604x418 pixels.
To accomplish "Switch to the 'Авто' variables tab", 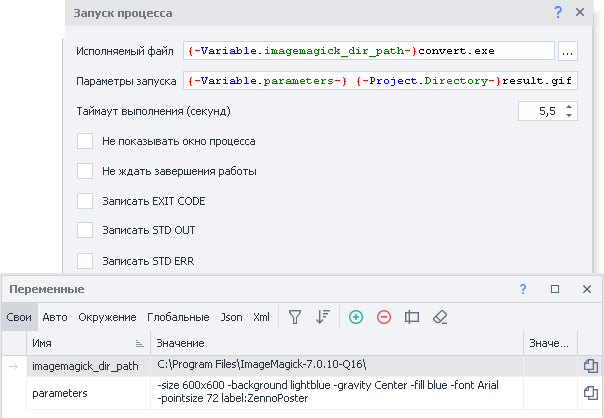I will point(55,317).
